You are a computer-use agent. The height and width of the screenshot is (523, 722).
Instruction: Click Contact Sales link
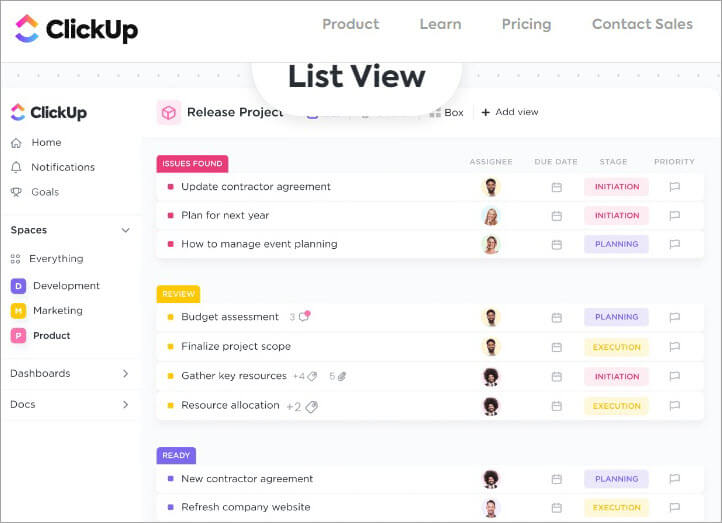point(642,24)
